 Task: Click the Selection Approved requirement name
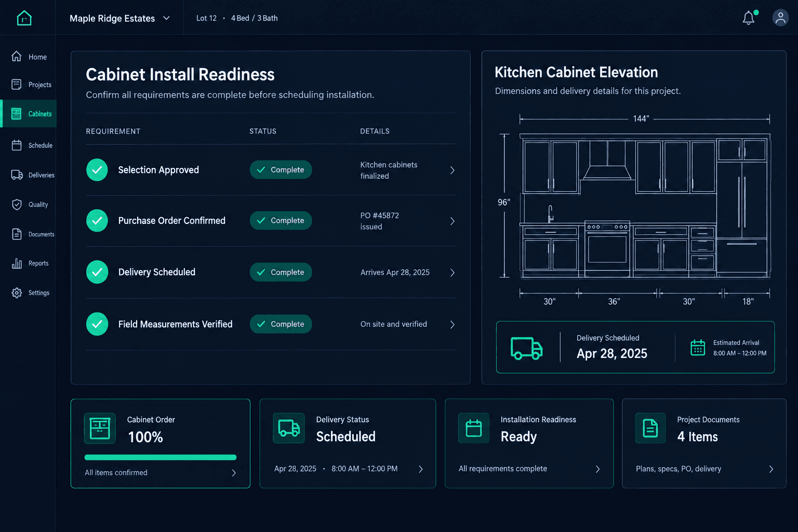click(158, 170)
